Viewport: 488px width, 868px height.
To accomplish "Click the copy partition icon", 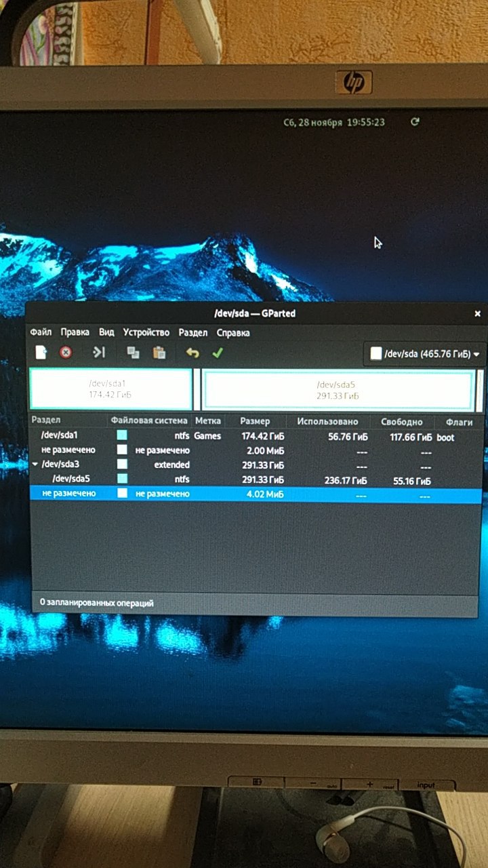I will pyautogui.click(x=134, y=353).
